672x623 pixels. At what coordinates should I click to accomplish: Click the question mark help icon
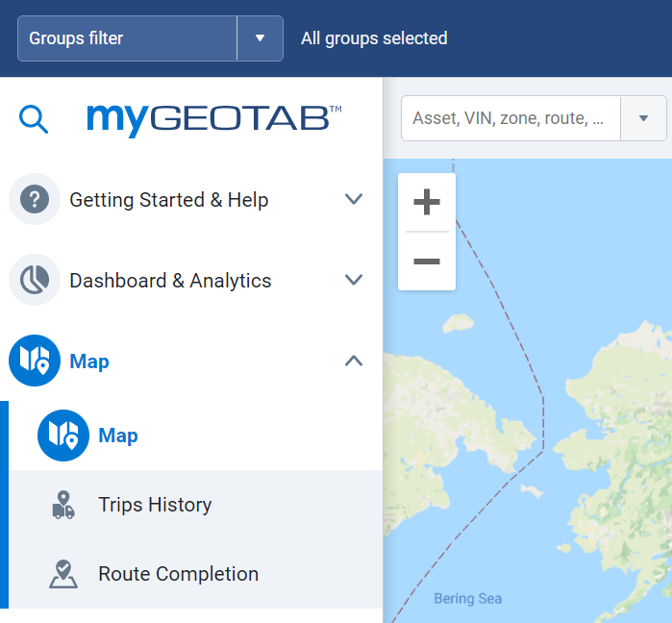click(35, 200)
